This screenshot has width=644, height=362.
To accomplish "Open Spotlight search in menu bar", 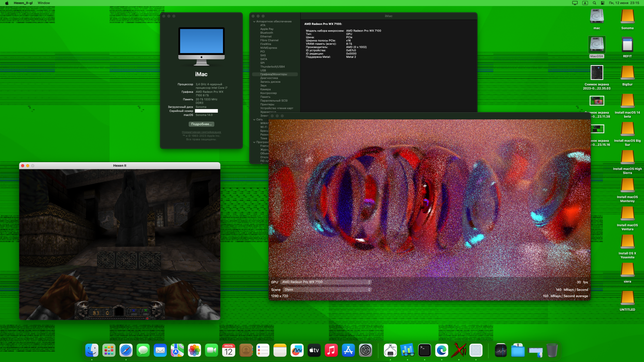I will (594, 3).
